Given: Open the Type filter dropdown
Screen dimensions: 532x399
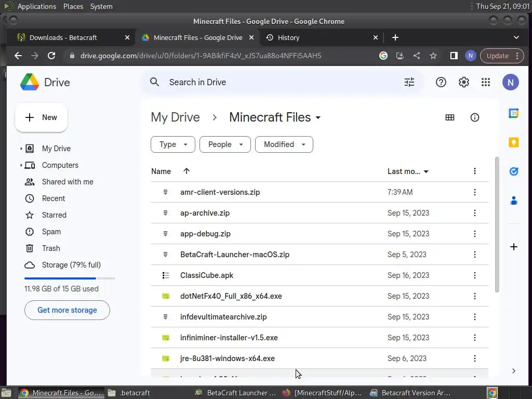Looking at the screenshot, I should tap(172, 144).
